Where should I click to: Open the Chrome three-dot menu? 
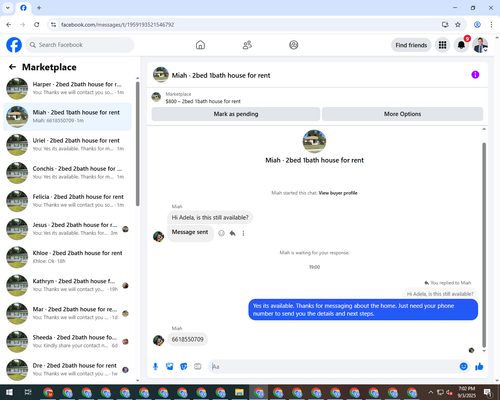tap(491, 25)
